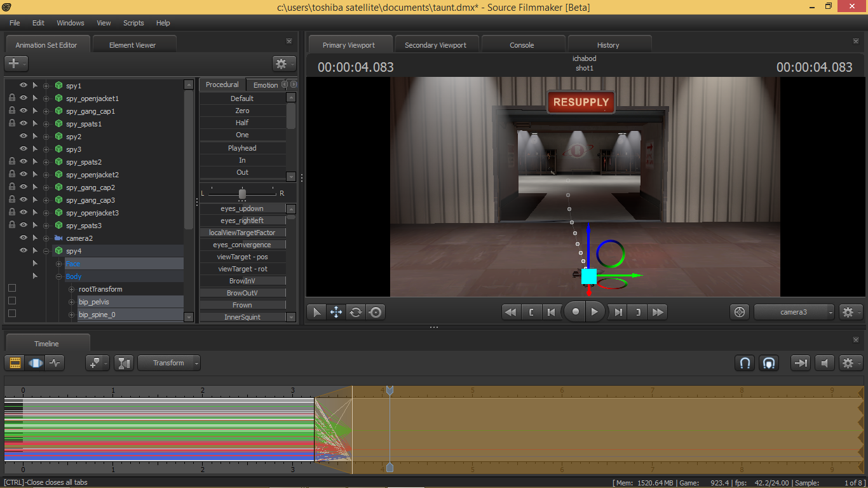This screenshot has height=488, width=868.
Task: Switch to the Clip Editor mode
Action: [15, 363]
